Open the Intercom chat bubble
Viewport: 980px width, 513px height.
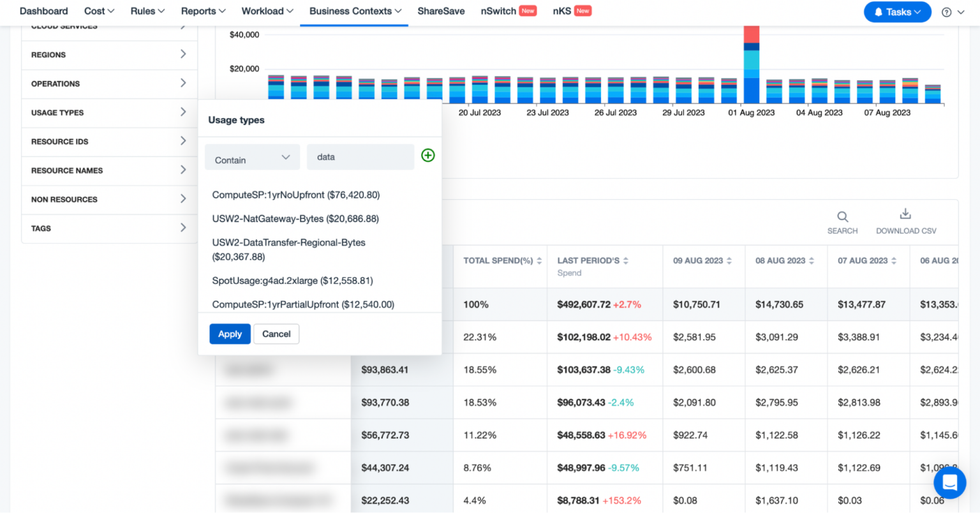pos(950,483)
